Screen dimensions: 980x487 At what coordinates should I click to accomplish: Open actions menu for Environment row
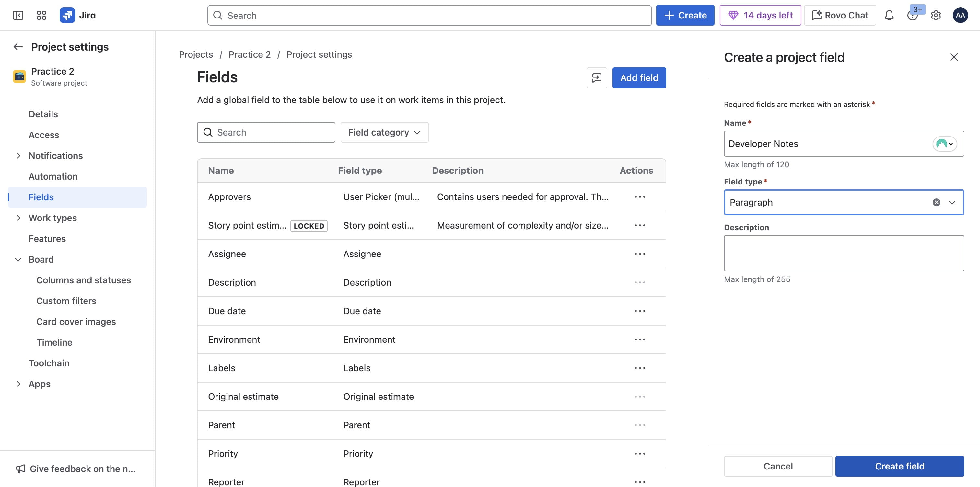[x=639, y=340]
